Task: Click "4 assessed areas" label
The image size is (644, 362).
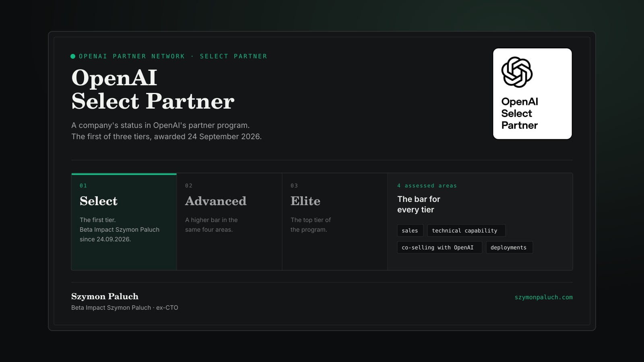Action: (x=427, y=185)
